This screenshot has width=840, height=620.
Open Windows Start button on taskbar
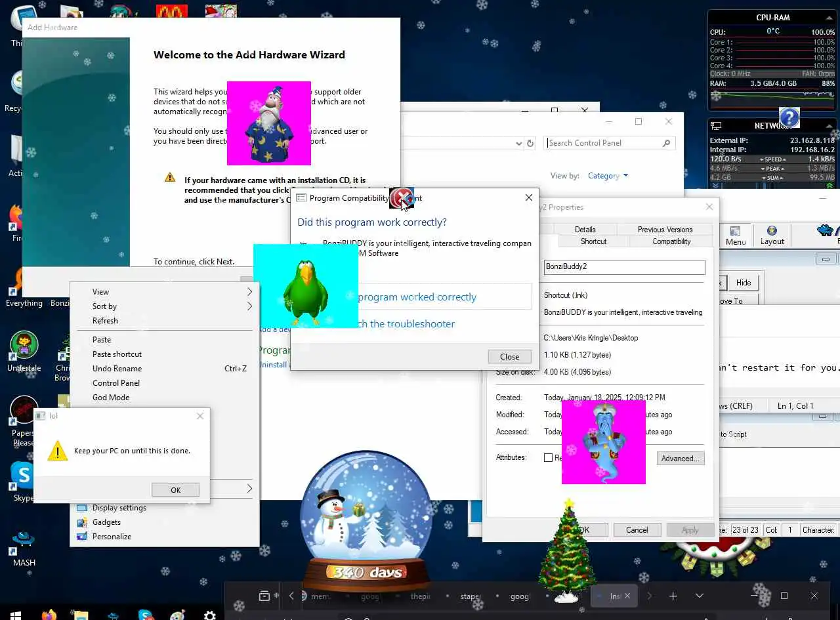pos(15,615)
